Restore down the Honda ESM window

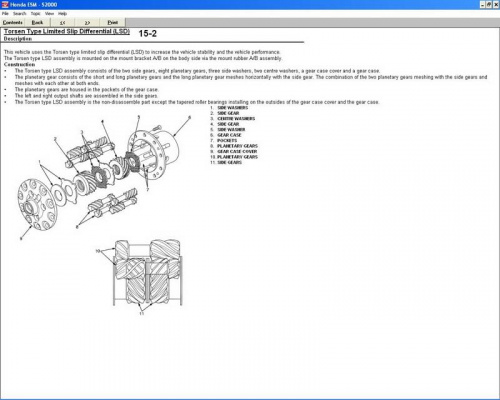coord(488,5)
